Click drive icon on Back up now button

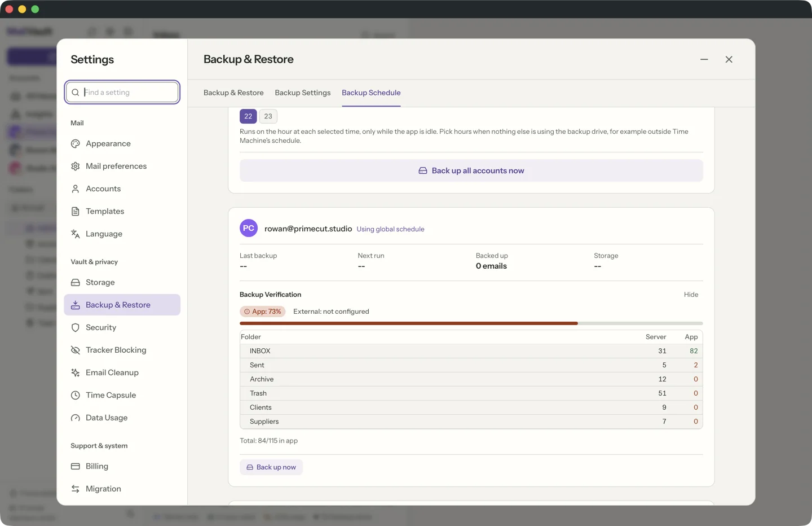(250, 467)
